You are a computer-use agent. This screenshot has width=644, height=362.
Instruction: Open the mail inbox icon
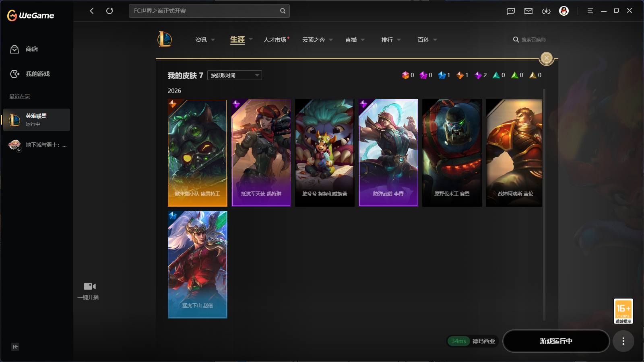528,11
